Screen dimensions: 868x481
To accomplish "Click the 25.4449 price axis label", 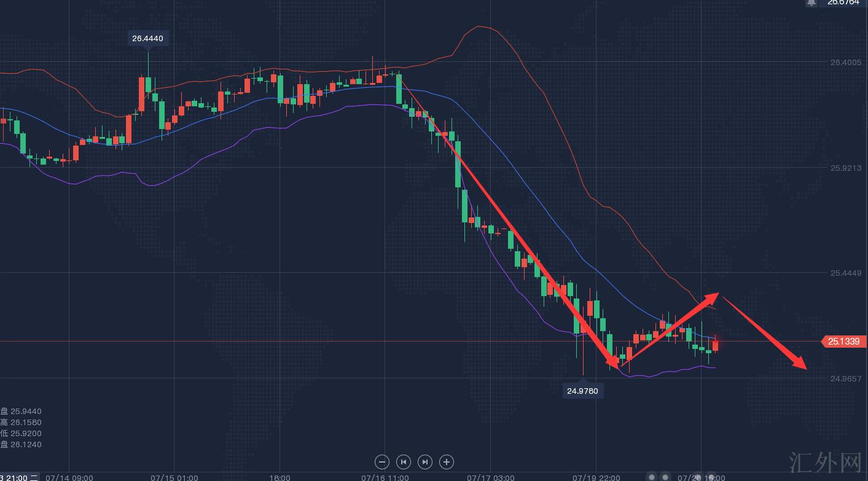I will pyautogui.click(x=845, y=273).
